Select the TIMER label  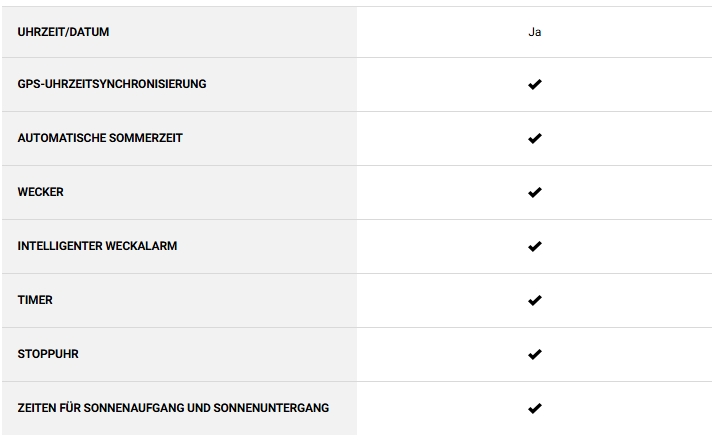coord(35,300)
